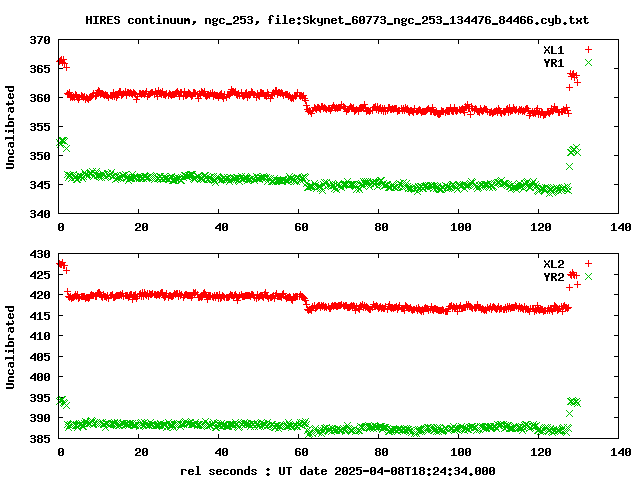Click the 140 tick under the top plot

pos(620,227)
